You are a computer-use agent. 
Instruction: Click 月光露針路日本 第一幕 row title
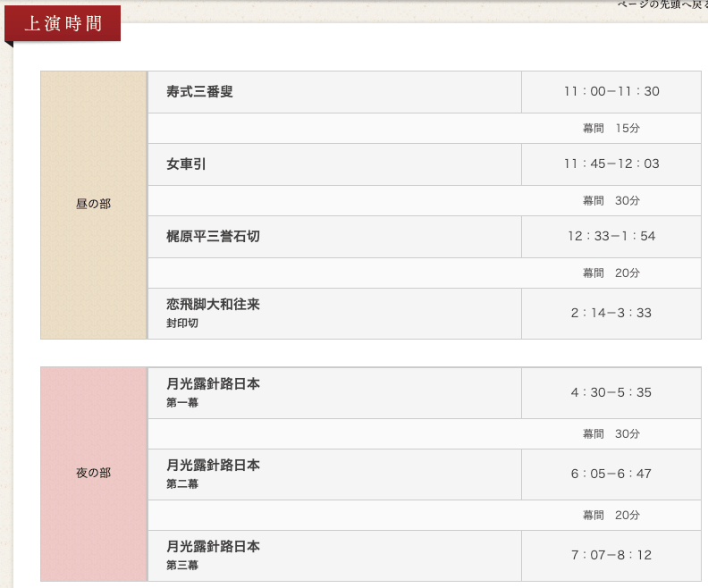coord(213,384)
